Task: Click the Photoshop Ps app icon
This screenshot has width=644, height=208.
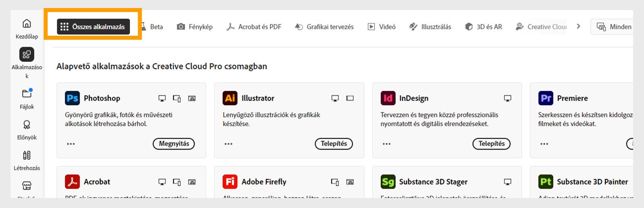Action: pos(72,98)
